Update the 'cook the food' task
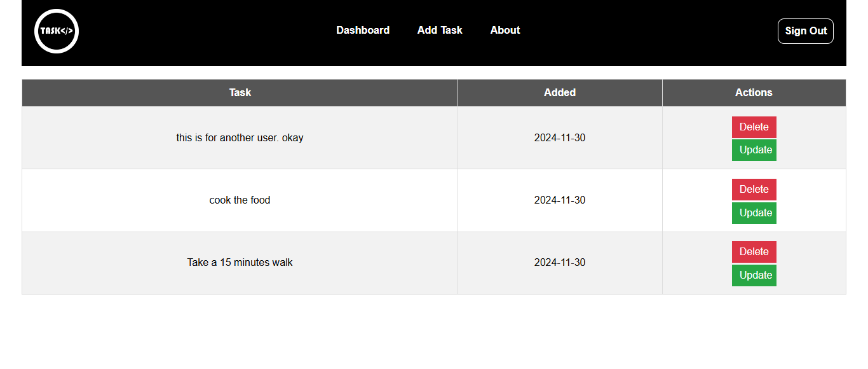 [754, 213]
